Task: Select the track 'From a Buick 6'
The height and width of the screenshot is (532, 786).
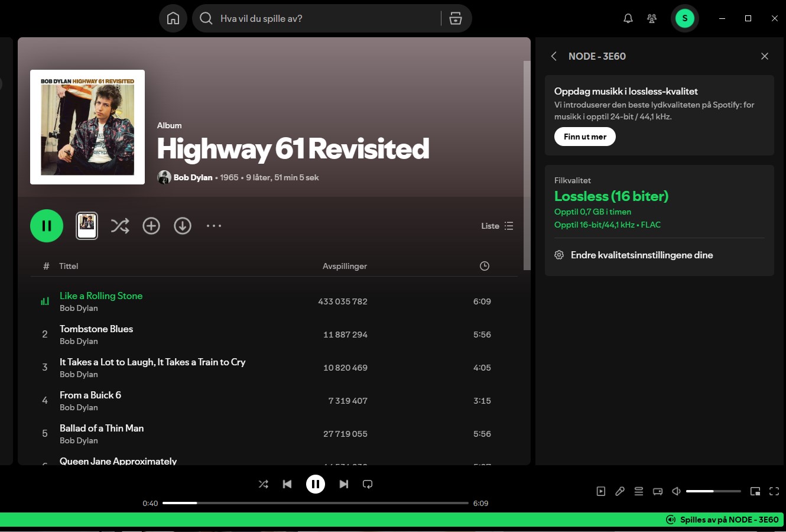Action: click(x=90, y=395)
